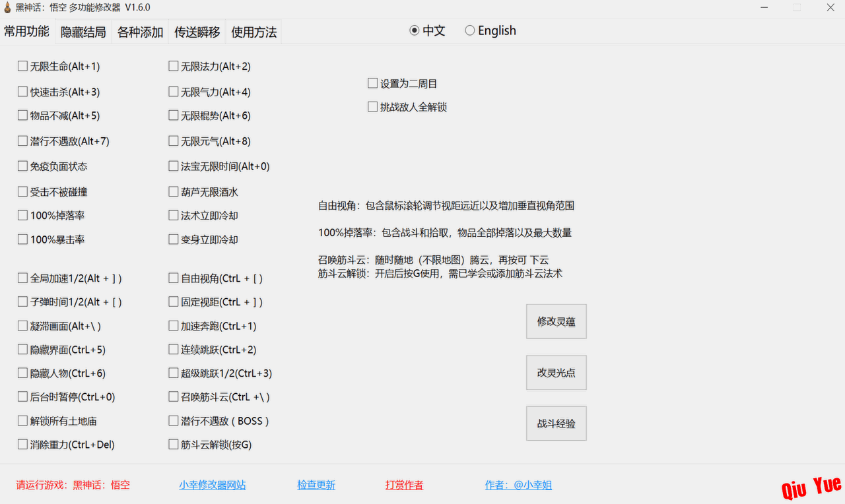Check 葫芦无限酒水 option

(174, 192)
